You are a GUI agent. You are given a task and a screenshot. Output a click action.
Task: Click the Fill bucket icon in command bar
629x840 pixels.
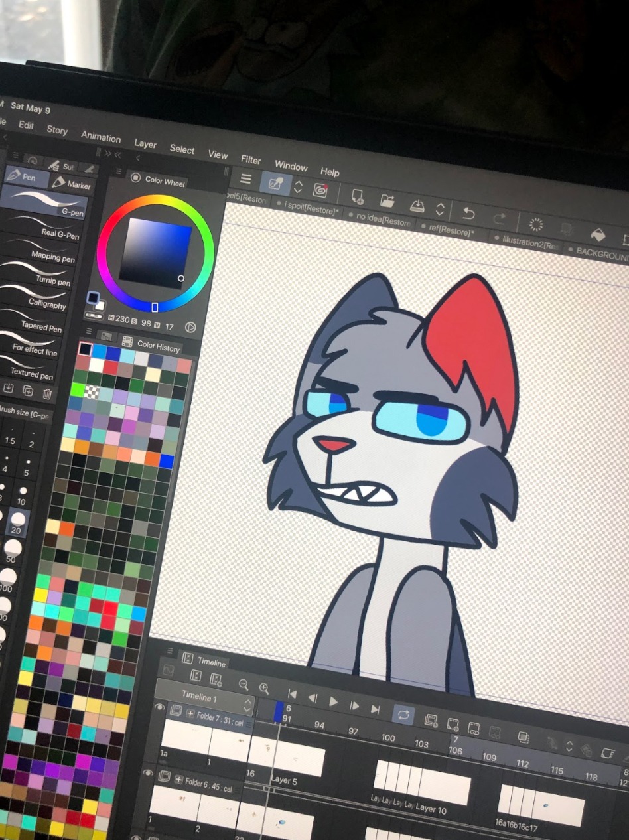[x=597, y=234]
